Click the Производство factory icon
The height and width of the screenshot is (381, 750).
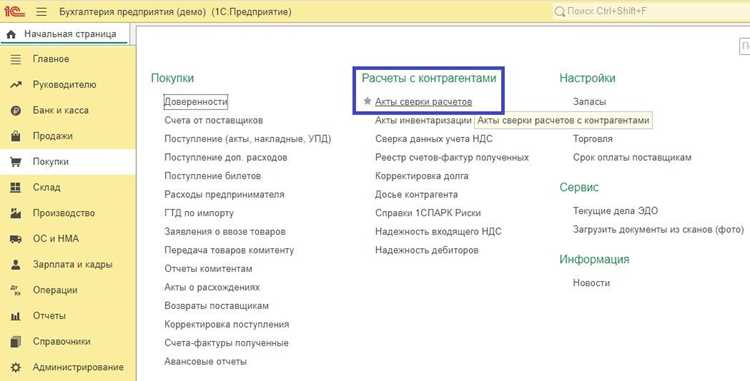click(16, 213)
